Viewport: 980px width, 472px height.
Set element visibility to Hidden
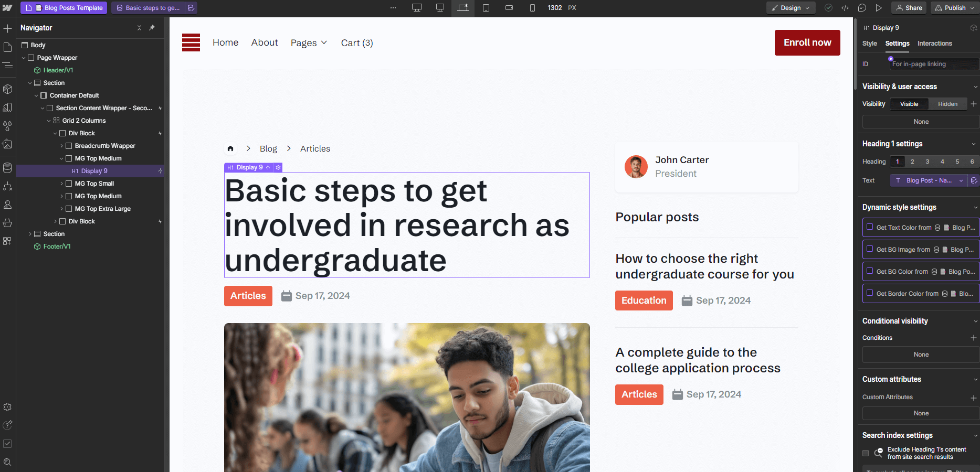[947, 103]
